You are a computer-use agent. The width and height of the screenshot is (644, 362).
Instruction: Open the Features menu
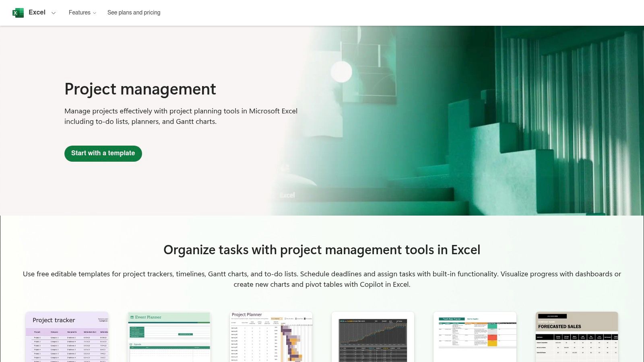coord(79,12)
